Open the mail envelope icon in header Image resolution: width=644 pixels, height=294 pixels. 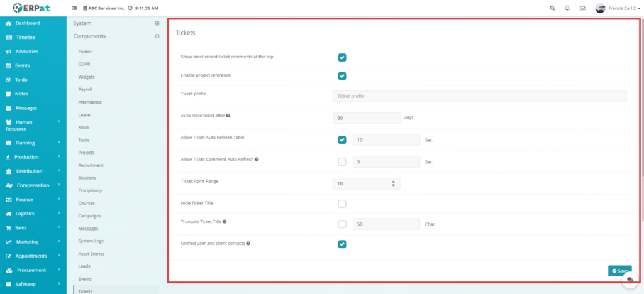[x=582, y=9]
